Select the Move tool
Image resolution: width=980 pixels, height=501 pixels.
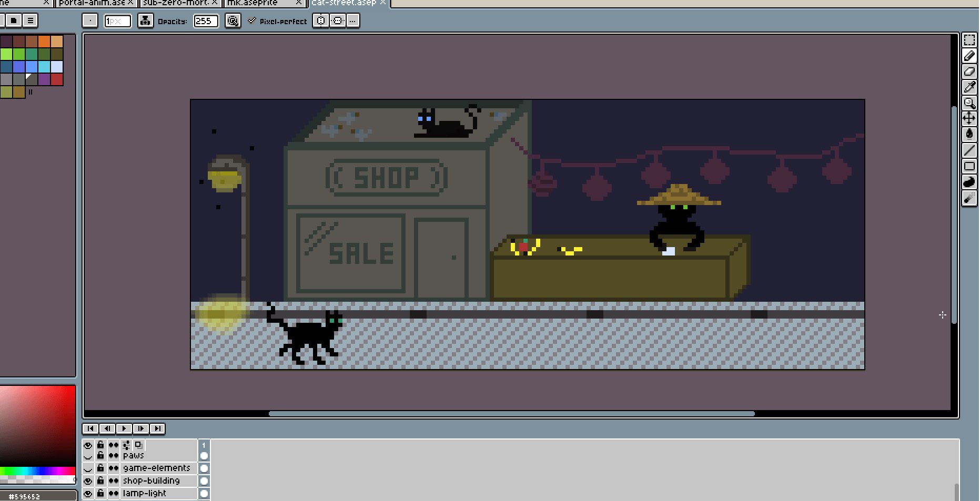(x=969, y=119)
